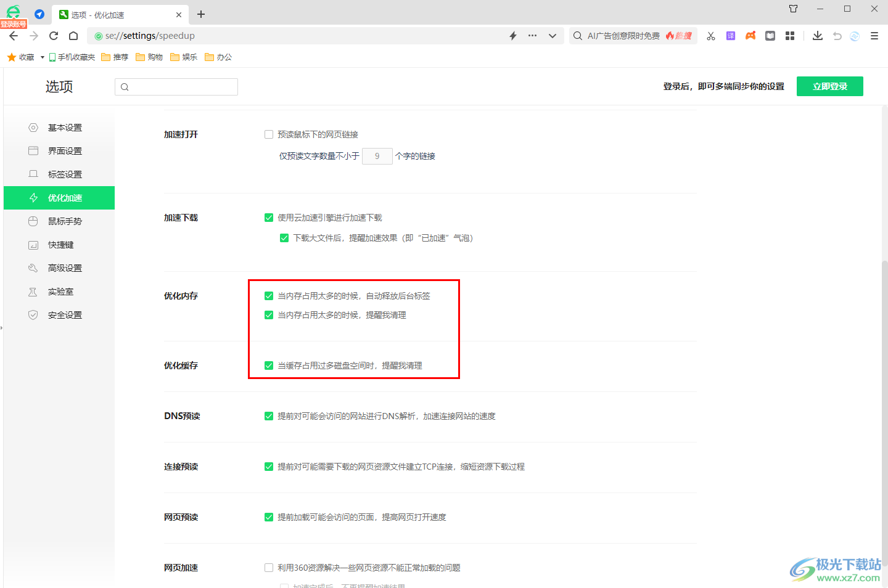The width and height of the screenshot is (888, 588).
Task: Open the 购物 bookmarks folder
Action: point(149,57)
